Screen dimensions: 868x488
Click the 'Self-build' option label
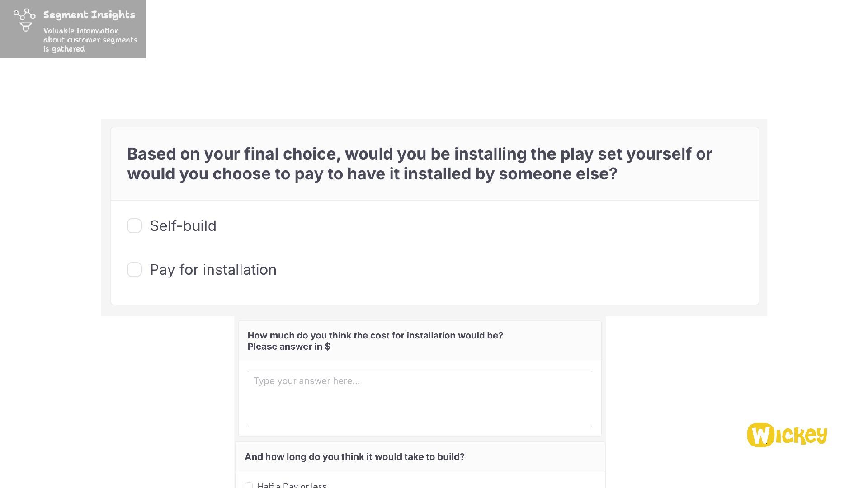(x=183, y=225)
